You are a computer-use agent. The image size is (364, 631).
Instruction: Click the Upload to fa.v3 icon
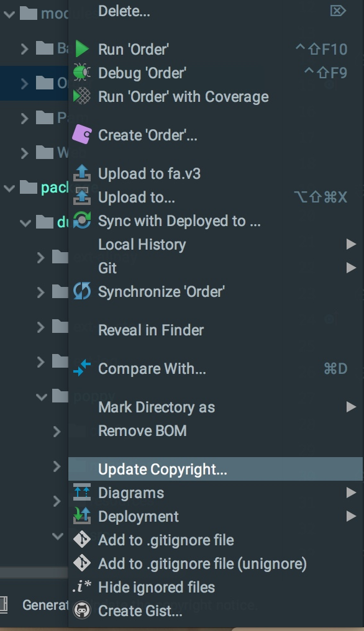(x=82, y=173)
